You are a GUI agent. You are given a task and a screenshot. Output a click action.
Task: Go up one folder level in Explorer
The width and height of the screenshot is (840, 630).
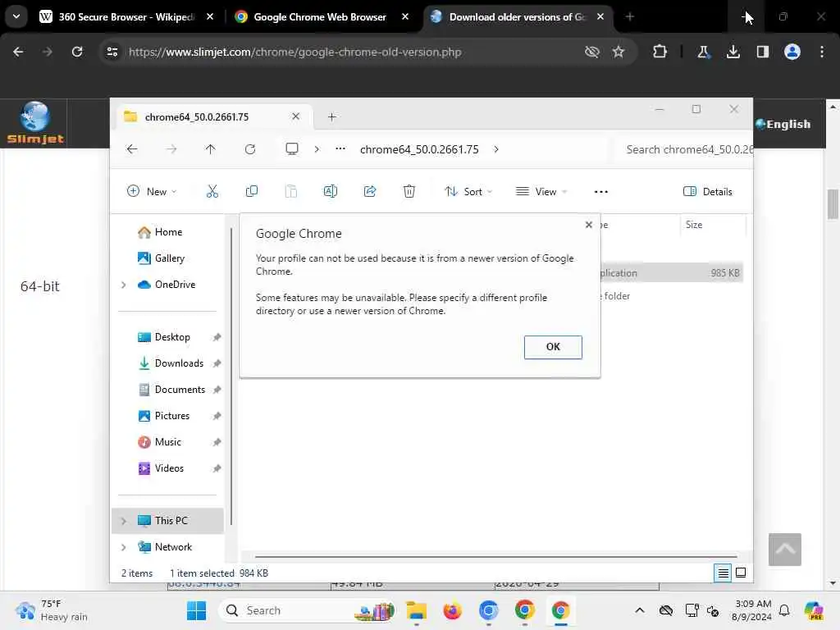pyautogui.click(x=210, y=149)
